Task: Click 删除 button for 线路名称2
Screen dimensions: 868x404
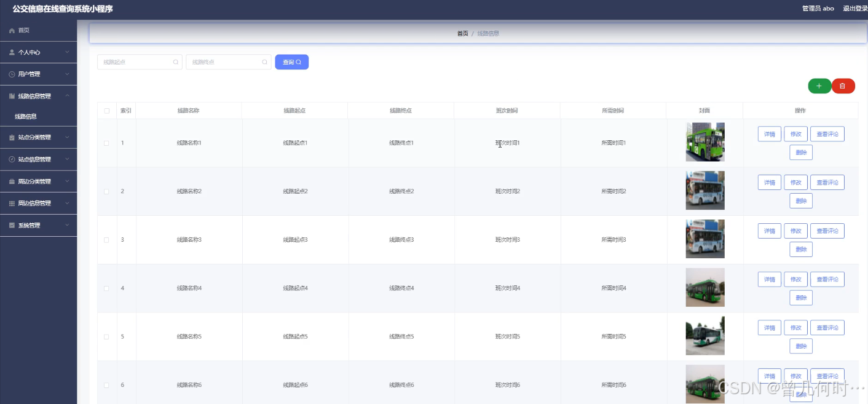Action: coord(801,200)
